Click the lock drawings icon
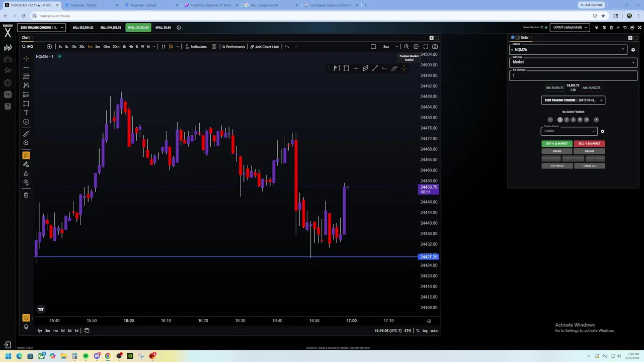The width and height of the screenshot is (644, 362). (26, 173)
